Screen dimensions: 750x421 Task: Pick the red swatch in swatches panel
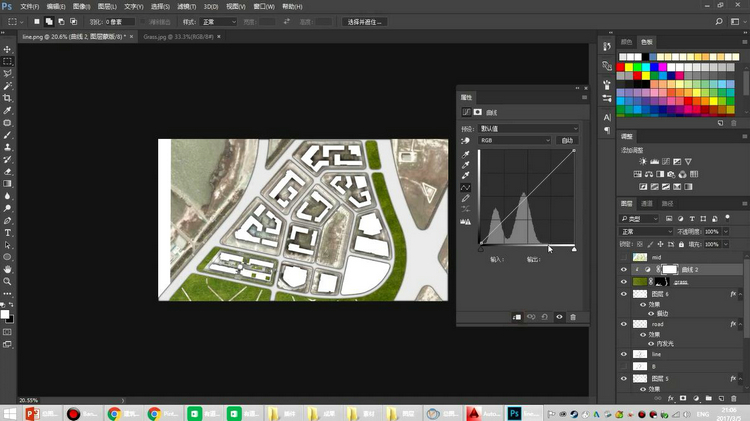(620, 67)
